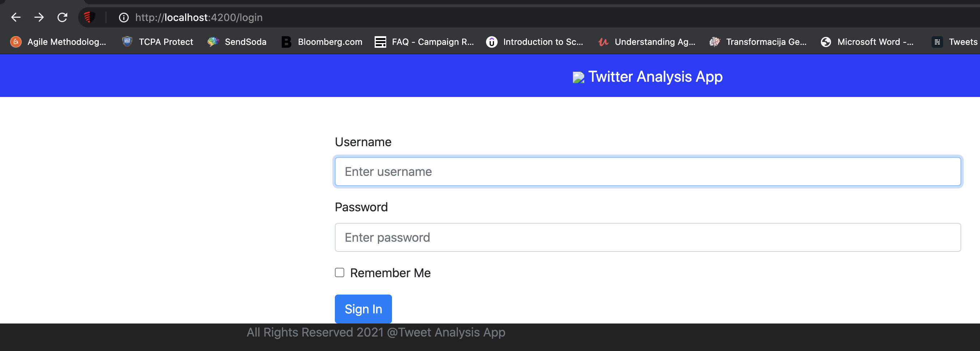The height and width of the screenshot is (351, 980).
Task: Open the TCPA Protect bookmark
Action: [158, 42]
